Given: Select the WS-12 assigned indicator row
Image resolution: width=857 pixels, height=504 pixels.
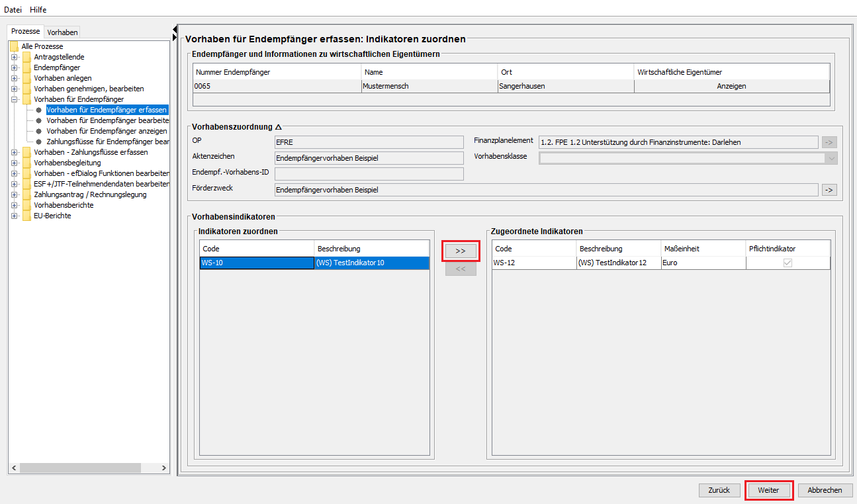Looking at the screenshot, I should coord(661,263).
